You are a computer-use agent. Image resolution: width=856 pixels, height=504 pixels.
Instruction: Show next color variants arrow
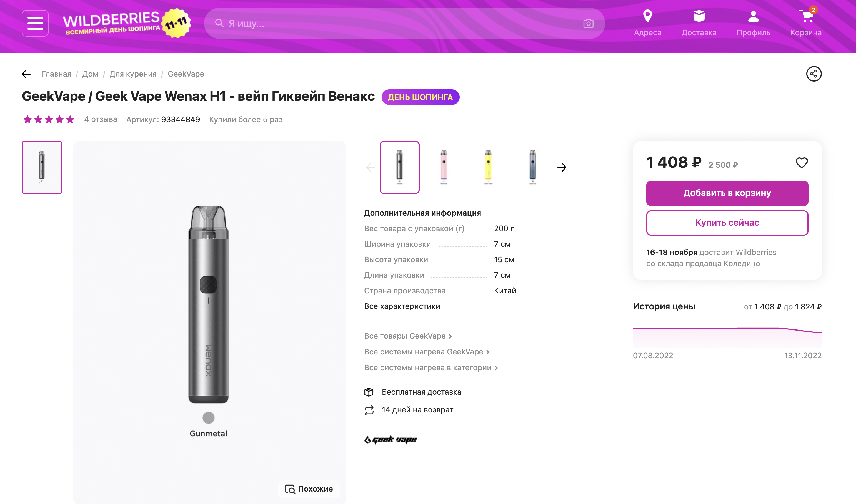[561, 167]
